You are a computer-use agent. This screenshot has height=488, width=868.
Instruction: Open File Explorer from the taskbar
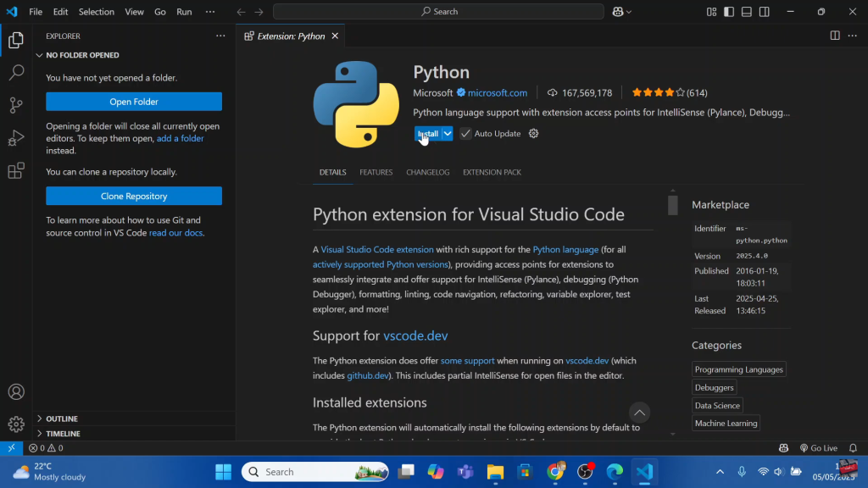495,471
